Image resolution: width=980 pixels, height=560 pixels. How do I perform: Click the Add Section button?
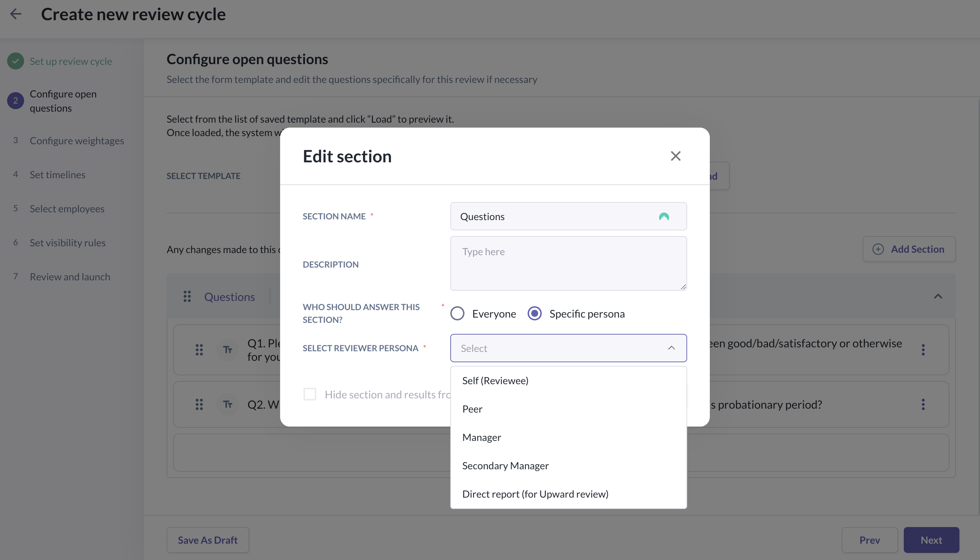tap(909, 249)
